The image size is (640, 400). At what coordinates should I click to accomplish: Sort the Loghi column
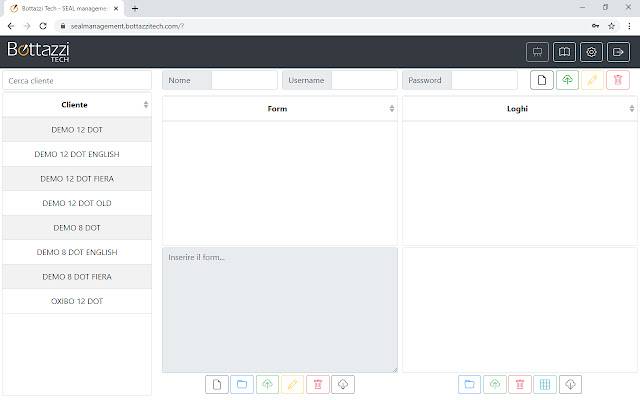pyautogui.click(x=632, y=109)
